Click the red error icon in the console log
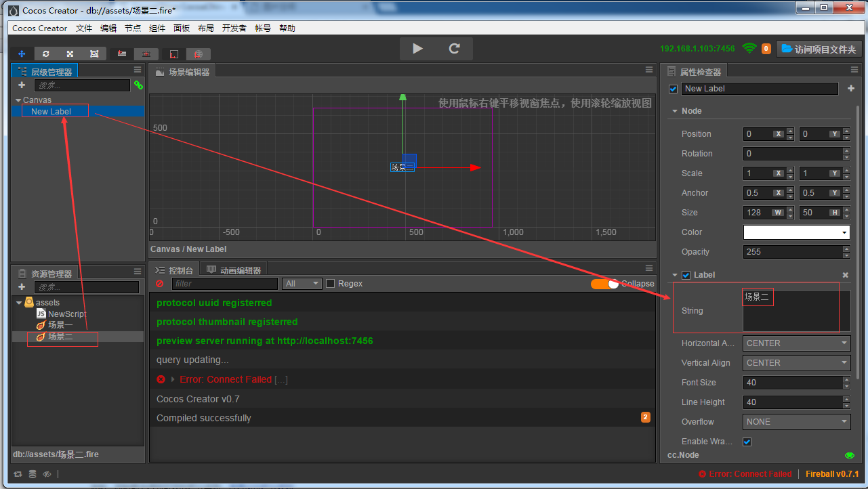Image resolution: width=868 pixels, height=489 pixels. 161,379
